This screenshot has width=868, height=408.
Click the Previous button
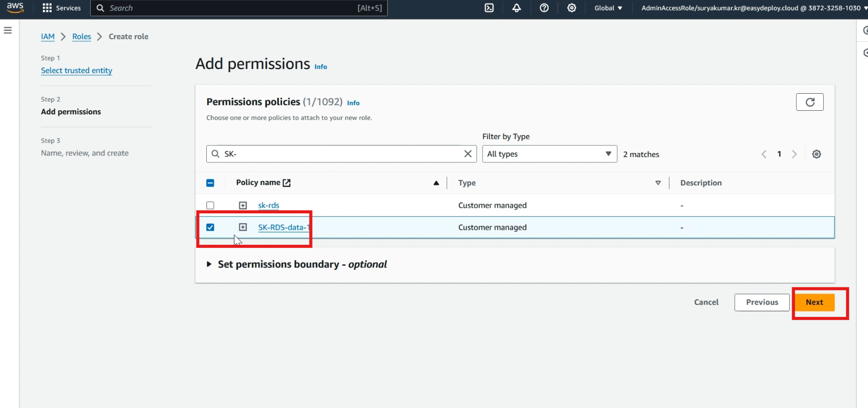(762, 302)
